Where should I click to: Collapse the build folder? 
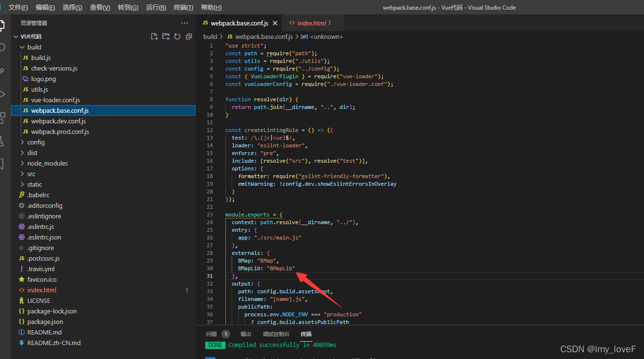[x=35, y=47]
